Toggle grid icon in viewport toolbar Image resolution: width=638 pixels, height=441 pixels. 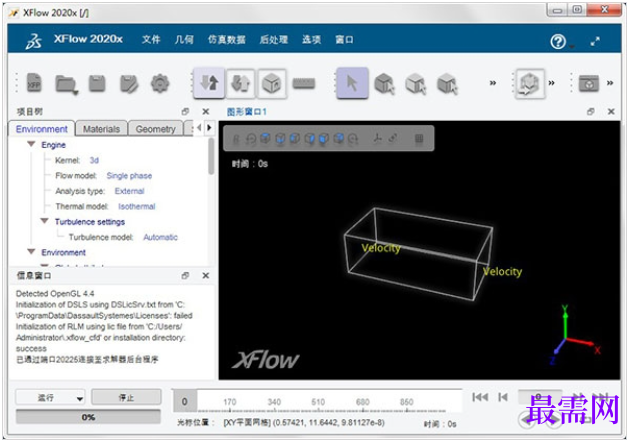(x=419, y=139)
